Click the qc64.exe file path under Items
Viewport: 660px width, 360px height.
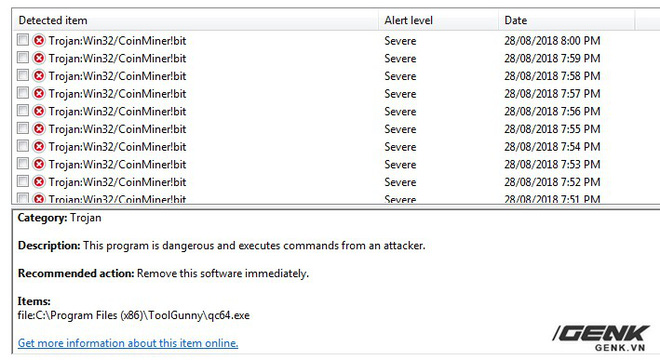[133, 315]
